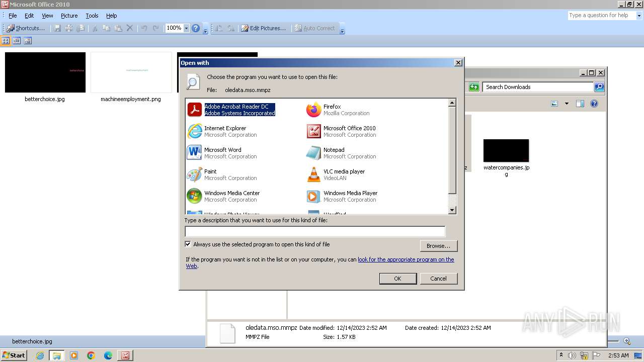This screenshot has height=362, width=644.
Task: Click the Explorer change your view icon
Action: point(554,104)
